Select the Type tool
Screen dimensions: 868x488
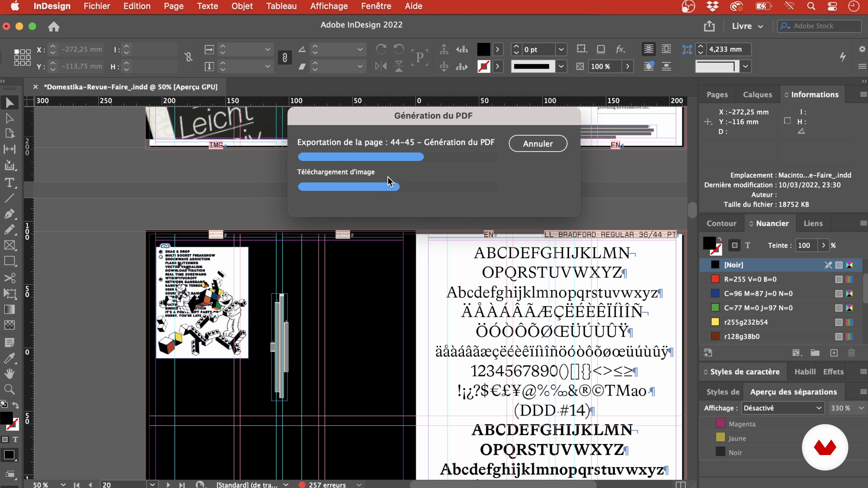tap(9, 183)
